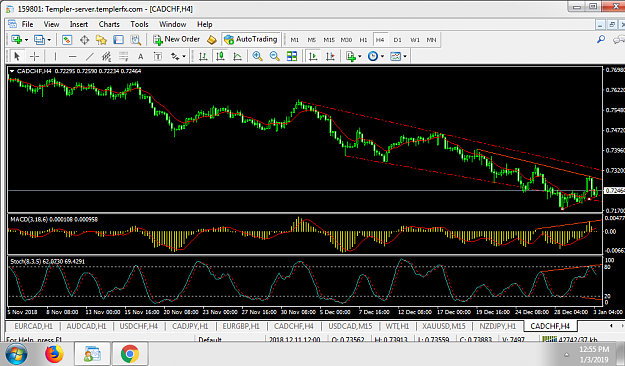Expand the arrows objects dropdown
Viewport: 625px width, 366px height.
coord(184,57)
